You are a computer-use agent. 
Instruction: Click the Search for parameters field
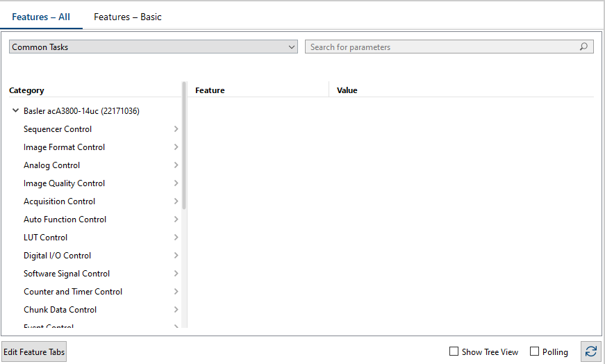click(443, 47)
